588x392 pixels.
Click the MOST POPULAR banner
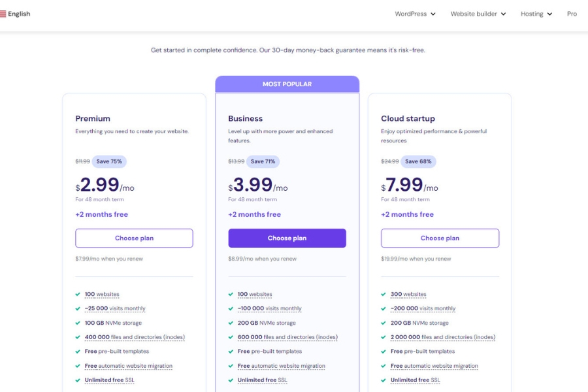pyautogui.click(x=287, y=84)
